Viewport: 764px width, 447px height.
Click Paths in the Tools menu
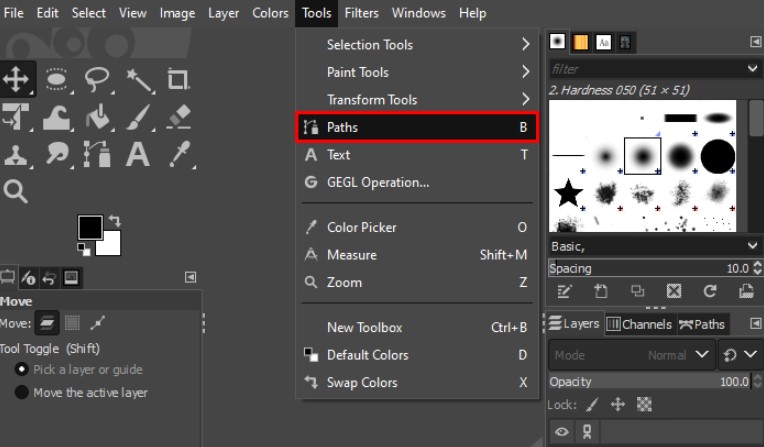pos(416,127)
